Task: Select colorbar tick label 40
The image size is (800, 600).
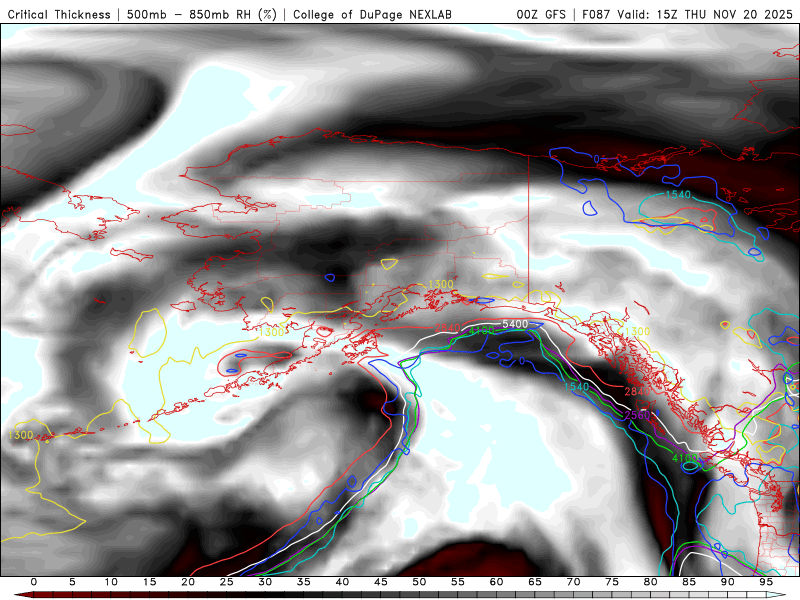Action: 342,582
